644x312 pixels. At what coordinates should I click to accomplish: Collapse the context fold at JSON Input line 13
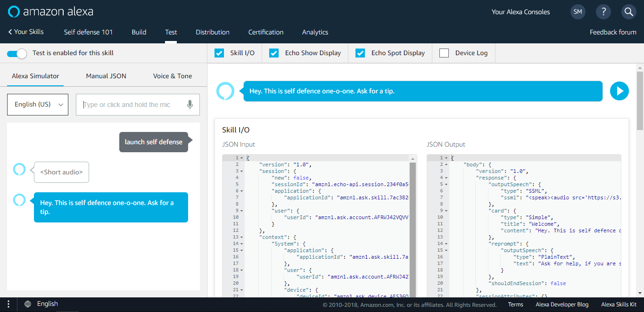click(242, 237)
